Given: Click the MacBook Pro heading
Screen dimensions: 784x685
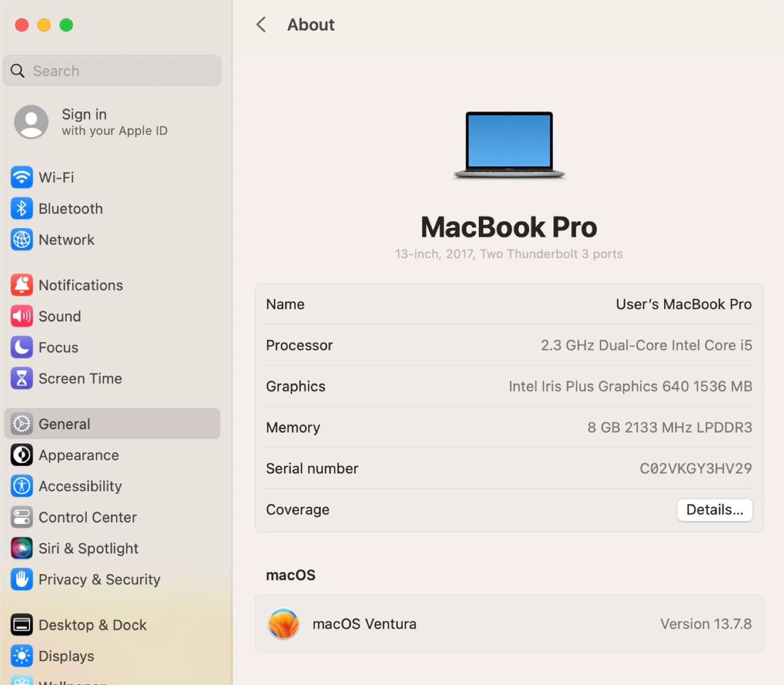Looking at the screenshot, I should click(x=509, y=227).
